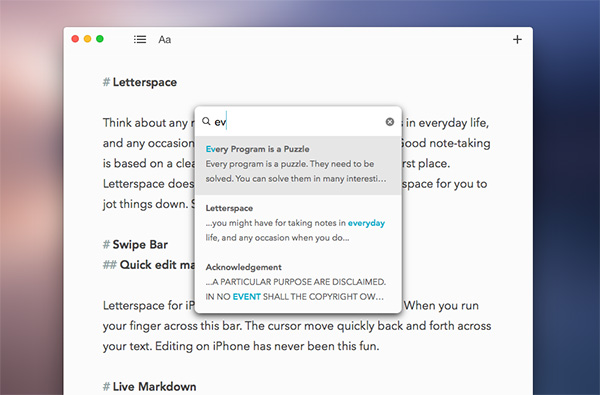Click the magnifying glass search icon
Viewport: 600px width, 395px height.
tap(206, 121)
